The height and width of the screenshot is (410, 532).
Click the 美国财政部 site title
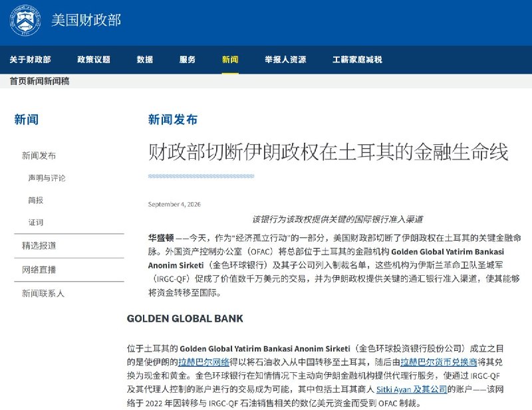[86, 21]
